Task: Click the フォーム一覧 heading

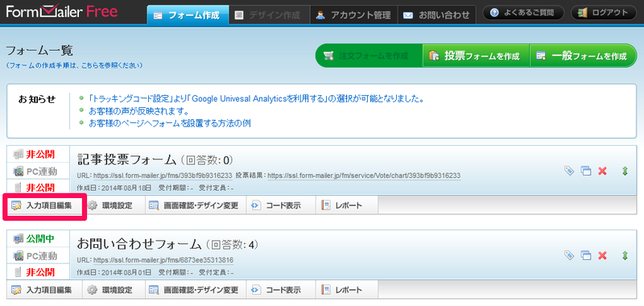Action: [39, 51]
